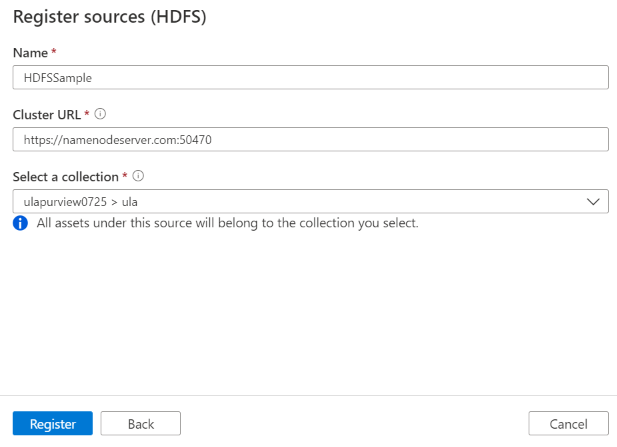Click the blue info icon before the assets message
This screenshot has height=447, width=617.
[x=20, y=223]
